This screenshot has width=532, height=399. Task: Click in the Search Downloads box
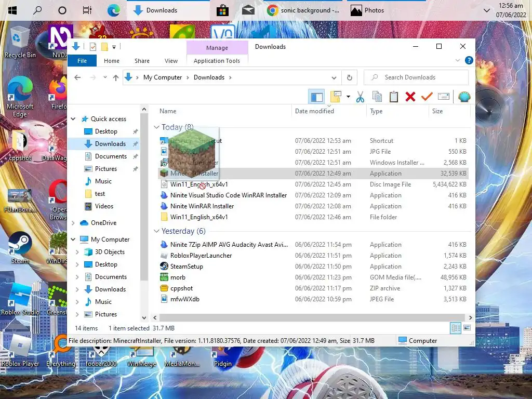coord(416,77)
